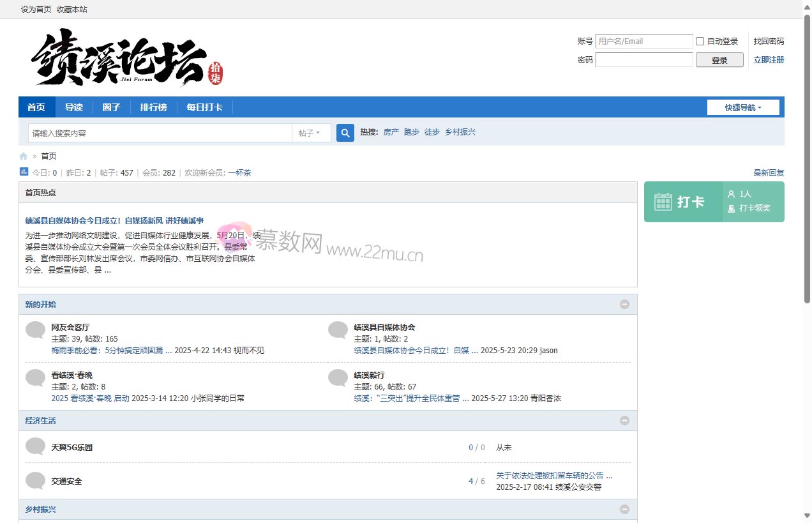Open the 立即注册 registration link

767,59
